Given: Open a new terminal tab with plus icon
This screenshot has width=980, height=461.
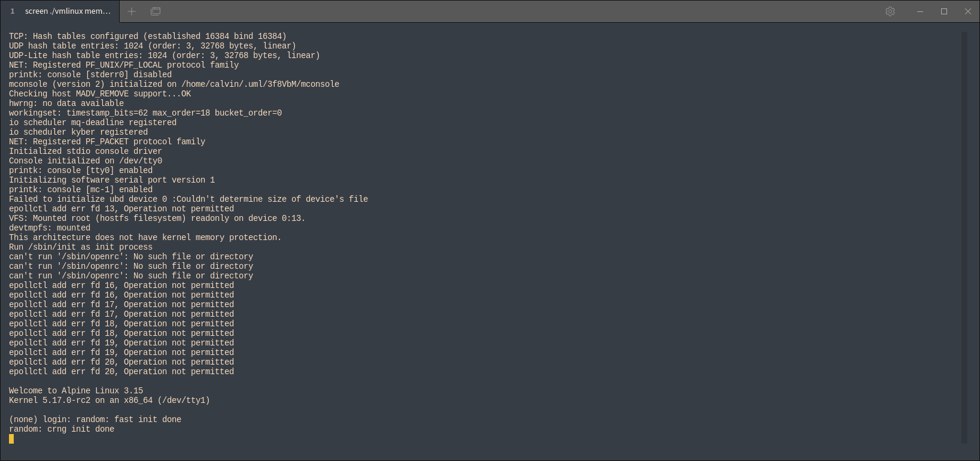Looking at the screenshot, I should (x=132, y=11).
